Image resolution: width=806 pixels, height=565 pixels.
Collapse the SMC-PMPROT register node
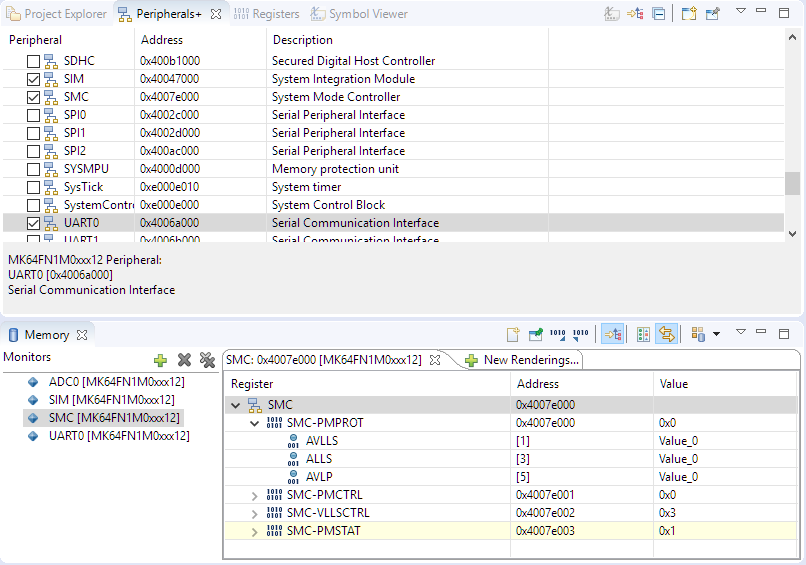[x=254, y=423]
